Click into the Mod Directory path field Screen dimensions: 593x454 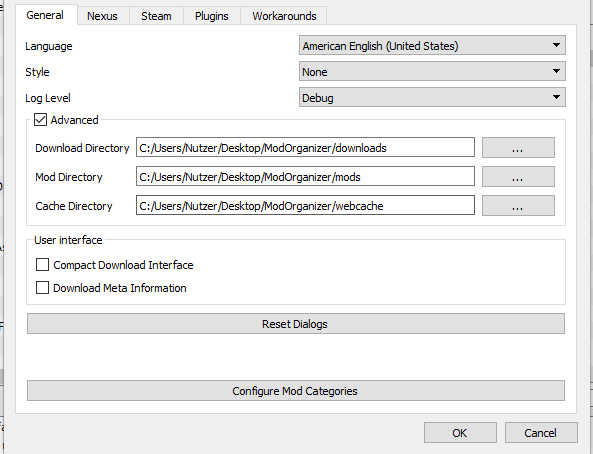click(305, 176)
